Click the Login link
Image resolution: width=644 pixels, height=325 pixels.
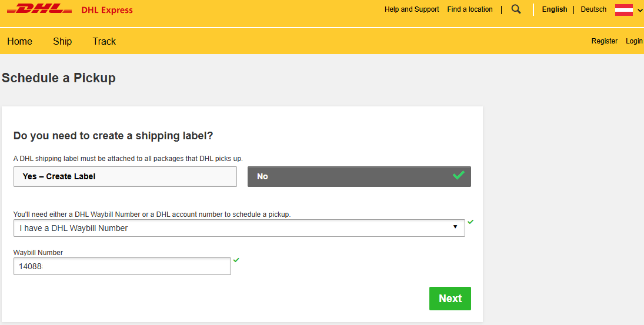click(634, 41)
